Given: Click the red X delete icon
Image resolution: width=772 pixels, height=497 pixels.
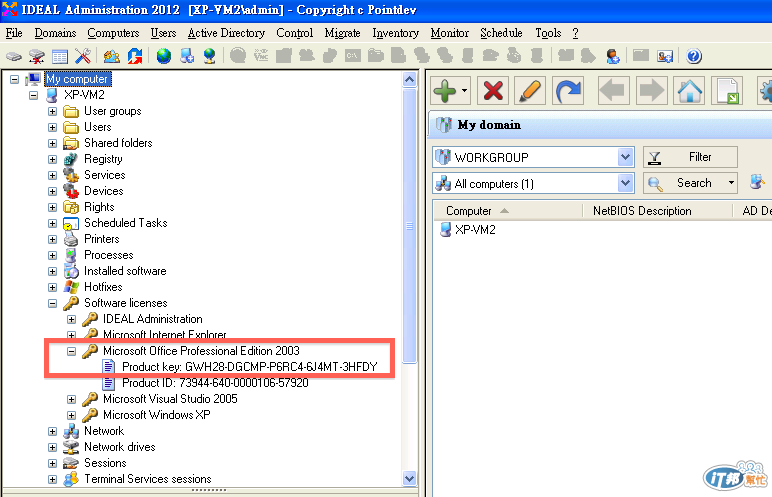Looking at the screenshot, I should tap(493, 91).
